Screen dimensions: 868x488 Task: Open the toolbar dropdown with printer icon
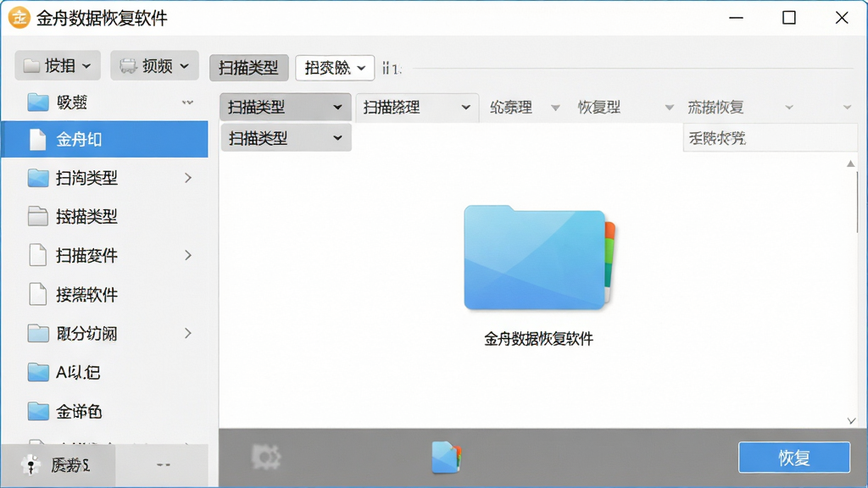pyautogui.click(x=154, y=66)
